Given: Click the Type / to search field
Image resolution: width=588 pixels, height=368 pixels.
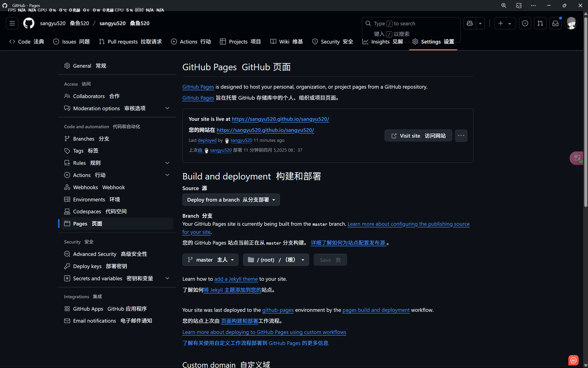Looking at the screenshot, I should click(x=411, y=23).
